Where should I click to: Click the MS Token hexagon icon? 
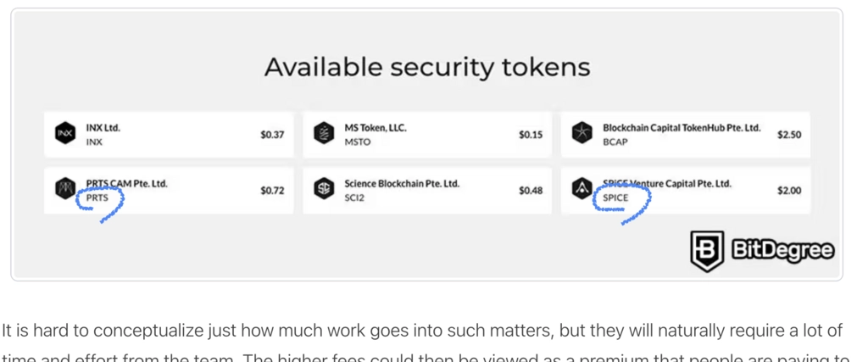coord(323,134)
